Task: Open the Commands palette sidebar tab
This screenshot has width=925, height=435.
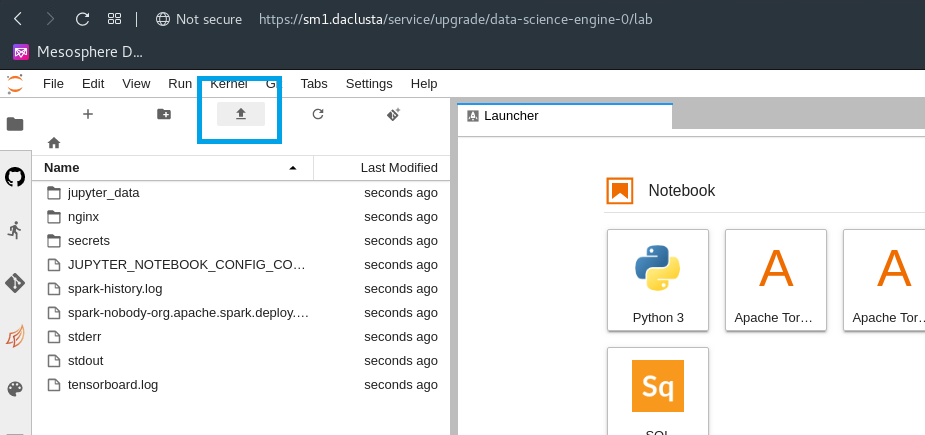Action: 15,389
